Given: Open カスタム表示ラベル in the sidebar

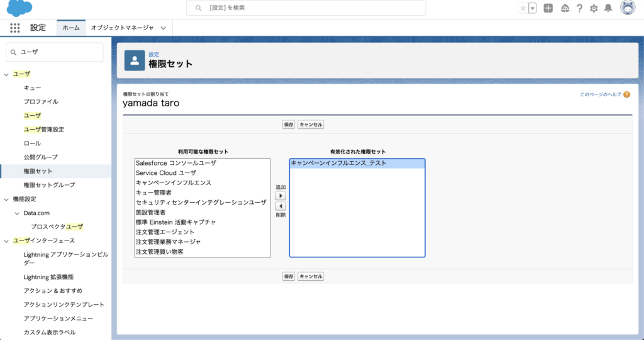Looking at the screenshot, I should (x=50, y=332).
